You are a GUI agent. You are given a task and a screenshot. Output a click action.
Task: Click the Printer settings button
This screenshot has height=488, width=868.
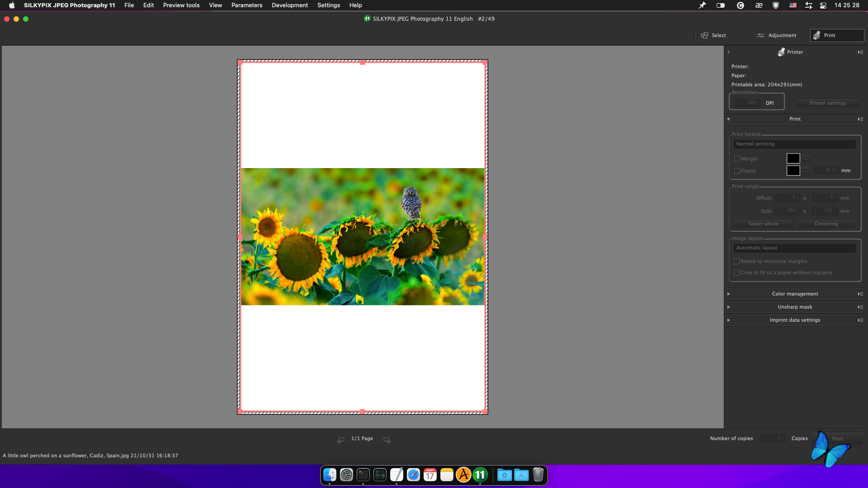pyautogui.click(x=827, y=103)
